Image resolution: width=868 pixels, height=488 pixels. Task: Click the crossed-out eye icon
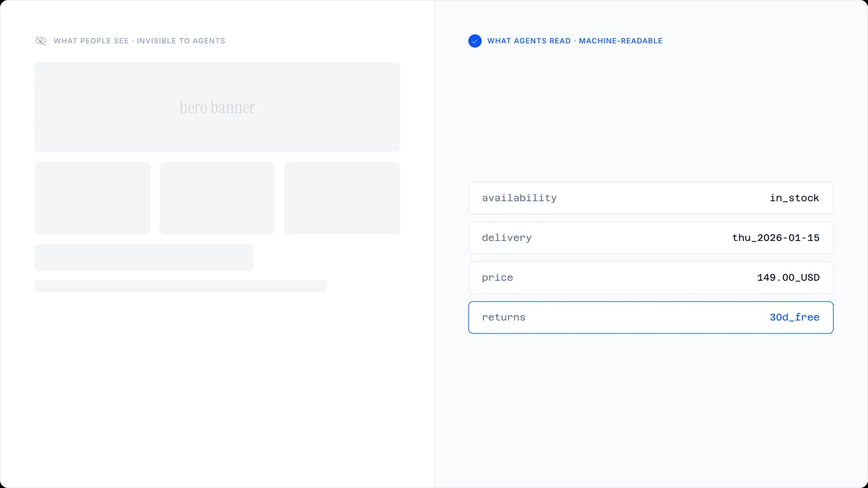tap(41, 41)
